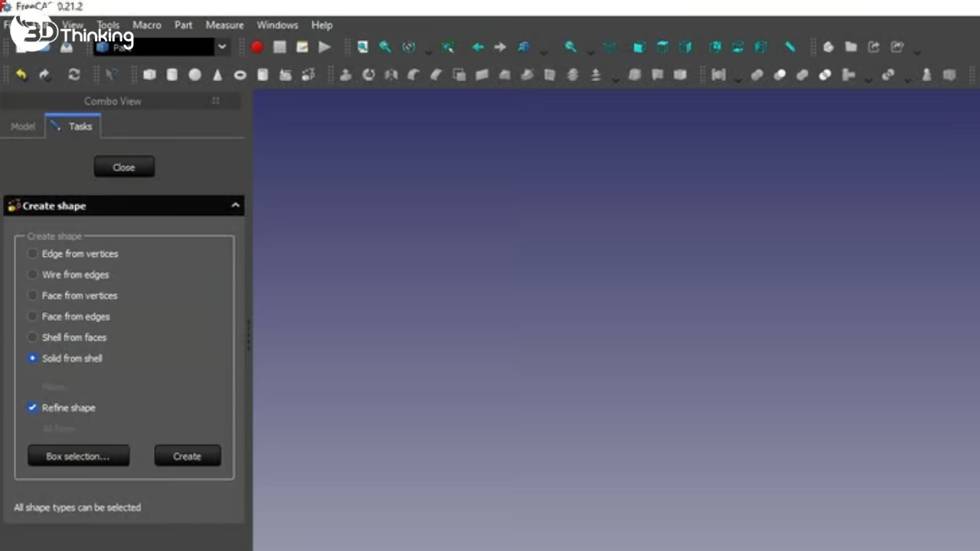This screenshot has height=551, width=980.
Task: Click the Redo arrow icon
Action: pos(44,75)
